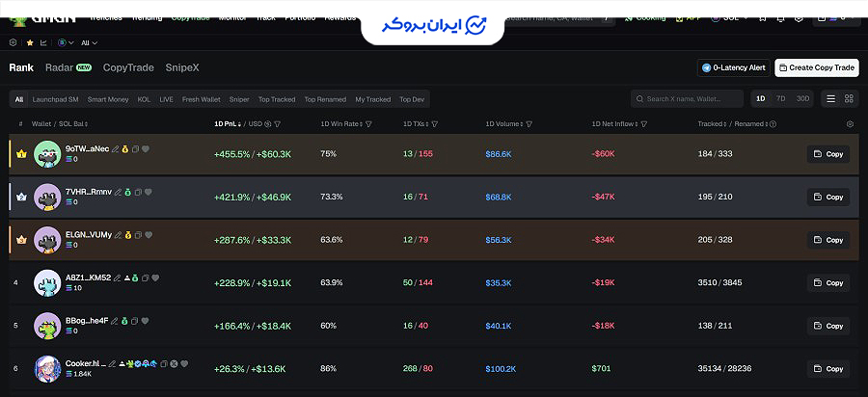Edit the ELGN...VUMy wallet name
Viewport: 868px width, 397px height.
(x=118, y=235)
